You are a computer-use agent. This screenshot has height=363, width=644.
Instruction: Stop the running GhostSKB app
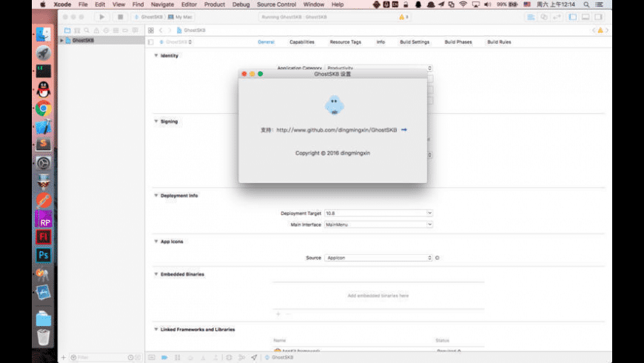121,17
